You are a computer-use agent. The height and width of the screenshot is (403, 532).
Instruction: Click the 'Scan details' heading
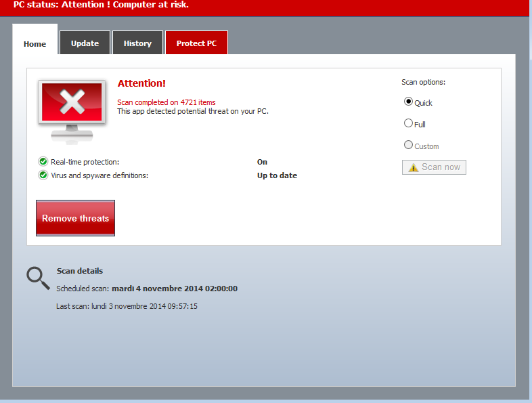click(x=80, y=271)
